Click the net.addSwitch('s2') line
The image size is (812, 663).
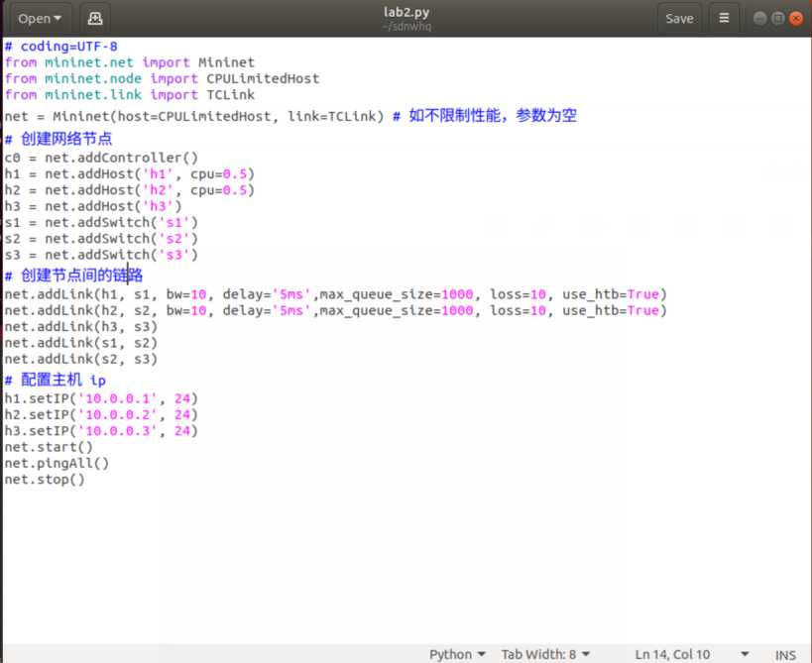tap(101, 239)
